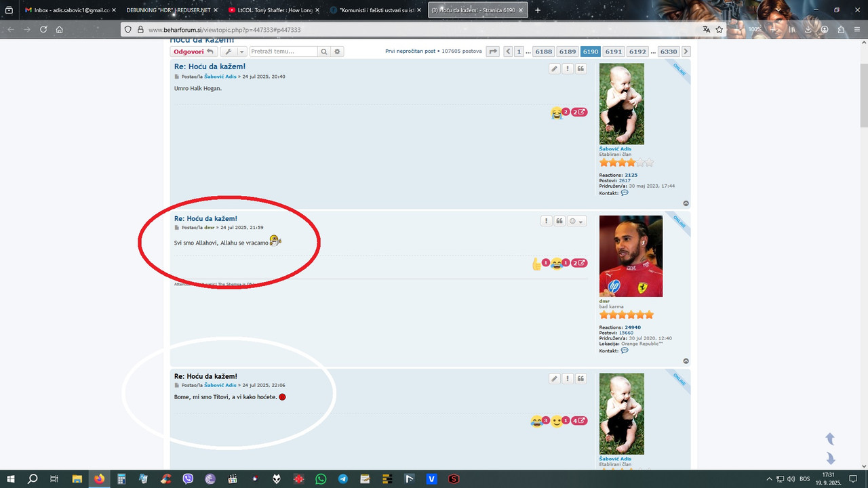Open dmr username link under avatar
Image resolution: width=868 pixels, height=488 pixels.
tap(604, 301)
